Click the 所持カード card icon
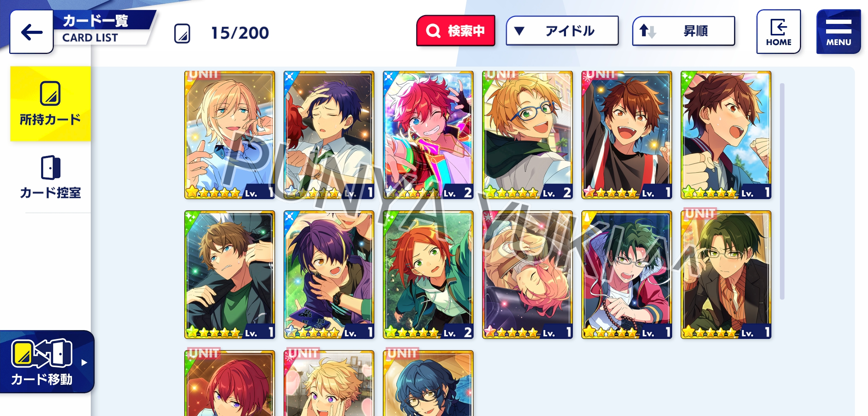Image resolution: width=868 pixels, height=416 pixels. (x=50, y=93)
